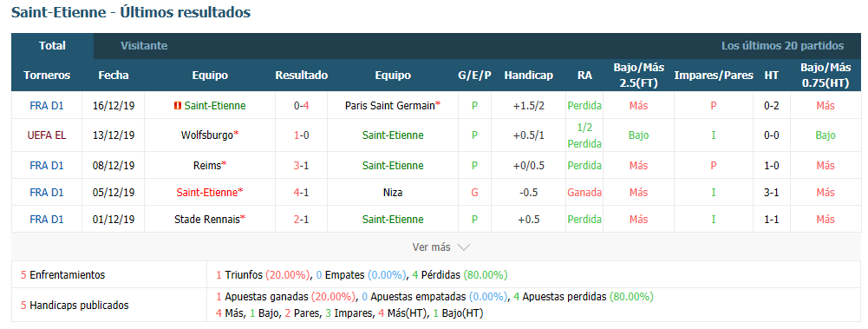Click the Resultado column header
868x329 pixels.
[x=301, y=76]
